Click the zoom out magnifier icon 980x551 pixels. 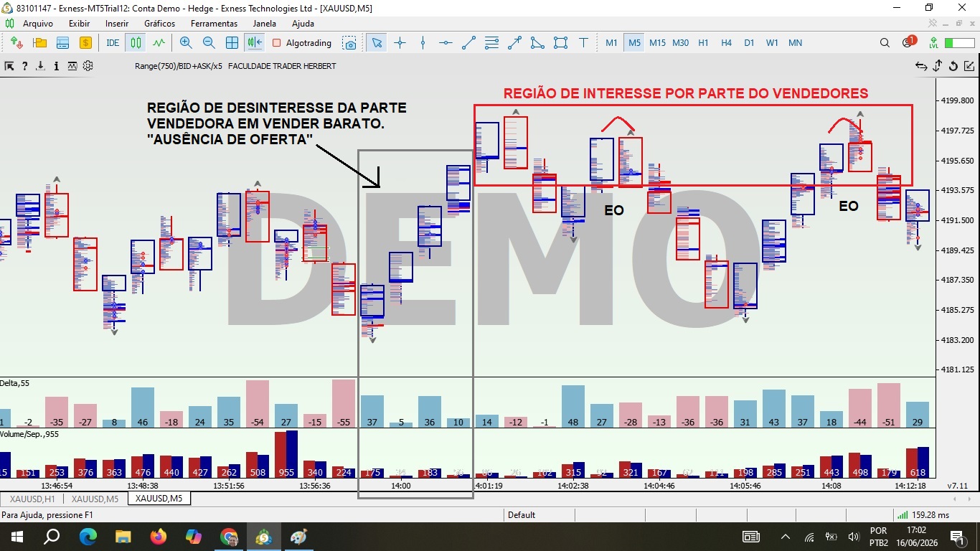(209, 43)
